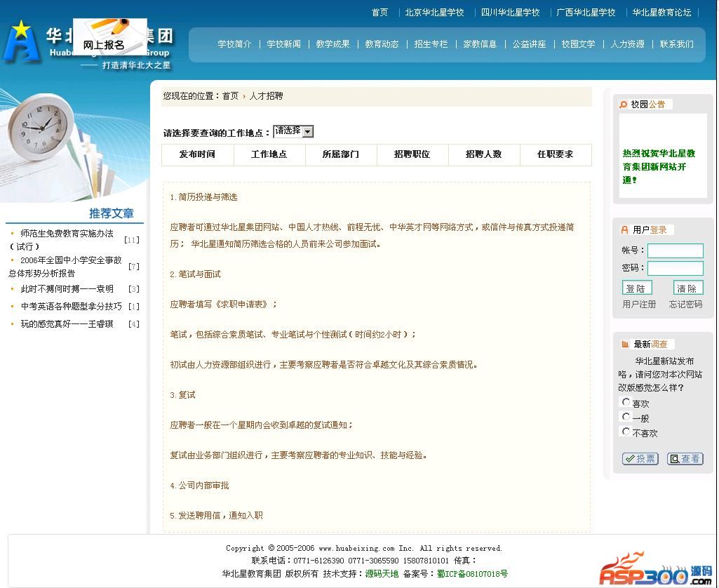Screen dimensions: 719x588
Task: Open the 教学成果 menu item
Action: [333, 44]
